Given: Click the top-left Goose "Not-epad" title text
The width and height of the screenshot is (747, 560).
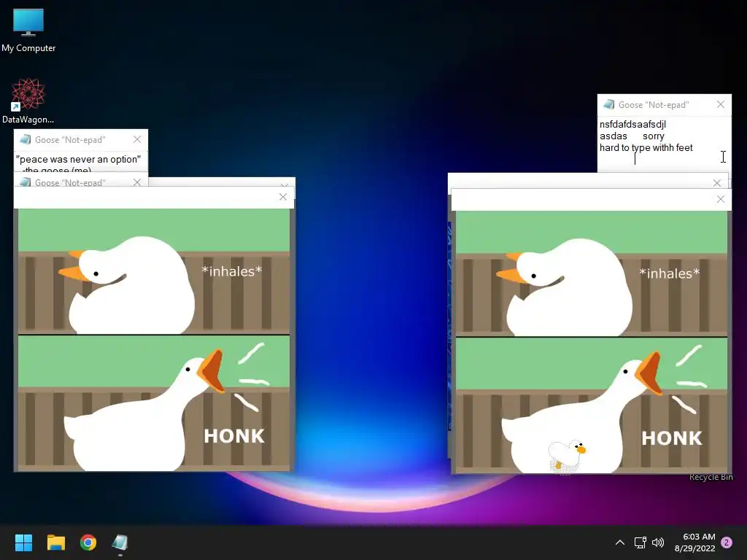Looking at the screenshot, I should pyautogui.click(x=70, y=140).
